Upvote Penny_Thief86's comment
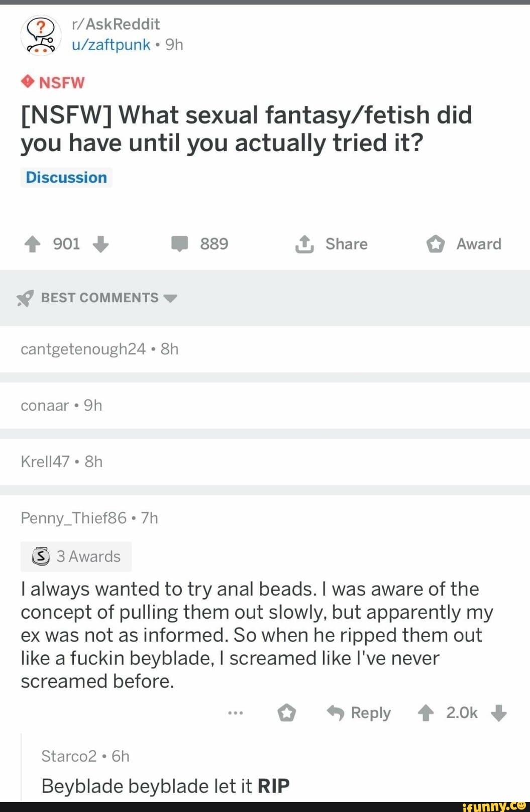Screen dimensions: 530x812 (426, 713)
